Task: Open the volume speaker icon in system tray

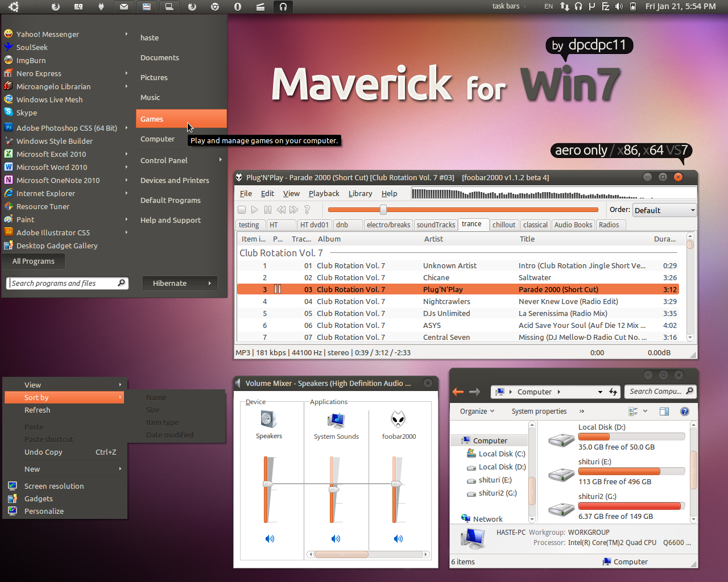Action: pyautogui.click(x=619, y=6)
